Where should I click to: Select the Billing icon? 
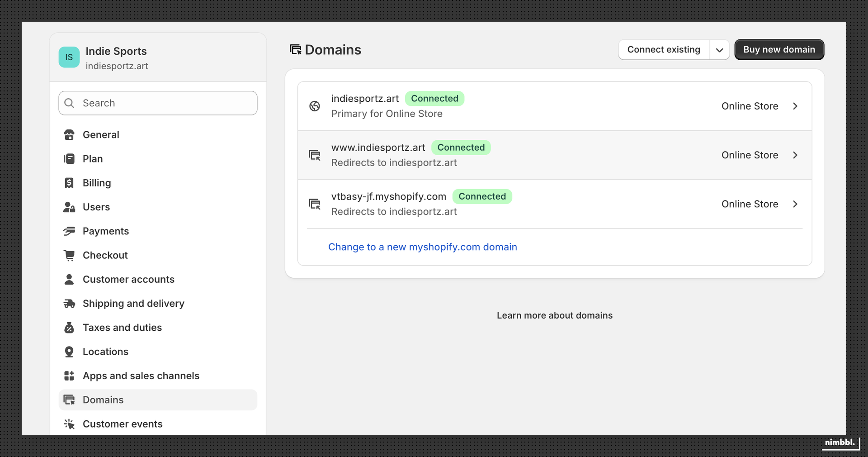click(69, 183)
